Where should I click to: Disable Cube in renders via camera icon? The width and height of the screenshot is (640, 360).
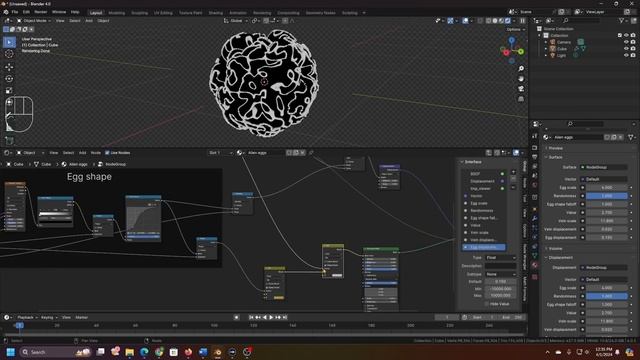(x=633, y=49)
